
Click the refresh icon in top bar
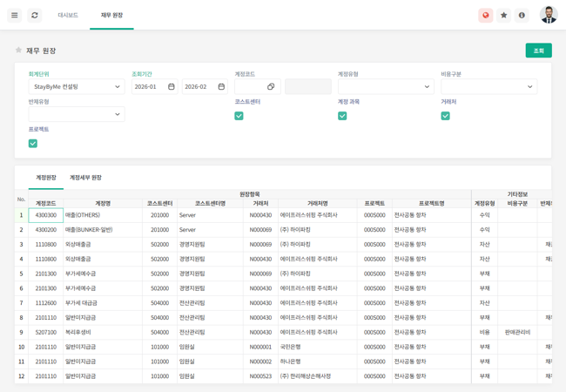click(x=35, y=15)
